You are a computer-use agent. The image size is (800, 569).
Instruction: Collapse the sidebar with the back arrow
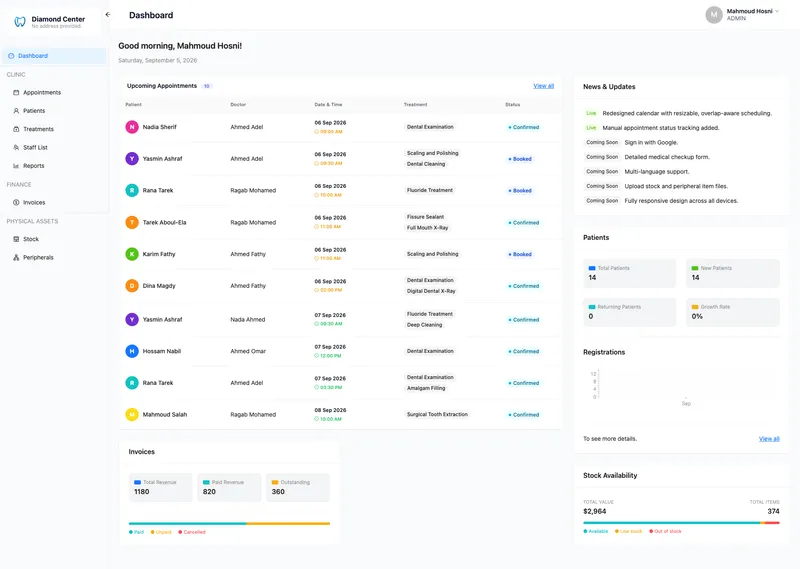coord(108,15)
